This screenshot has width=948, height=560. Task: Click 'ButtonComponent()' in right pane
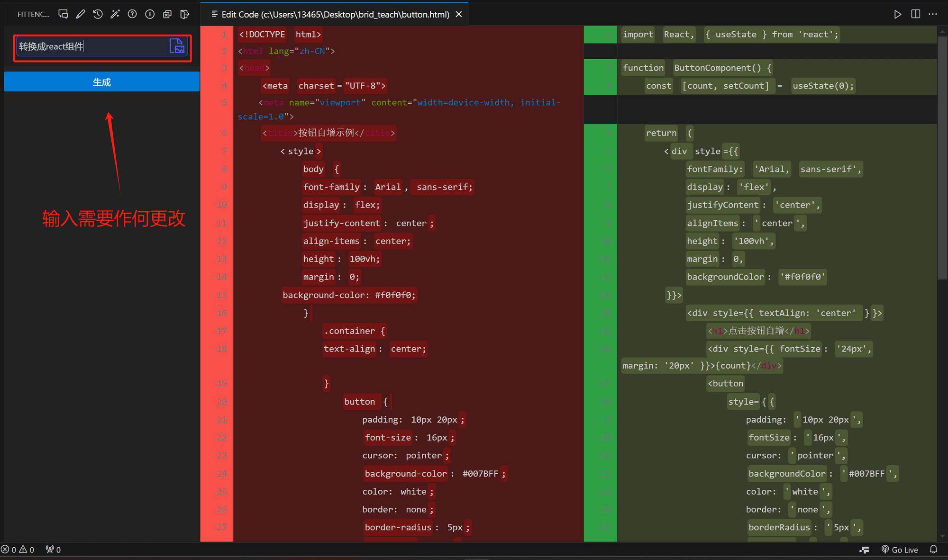coord(717,68)
